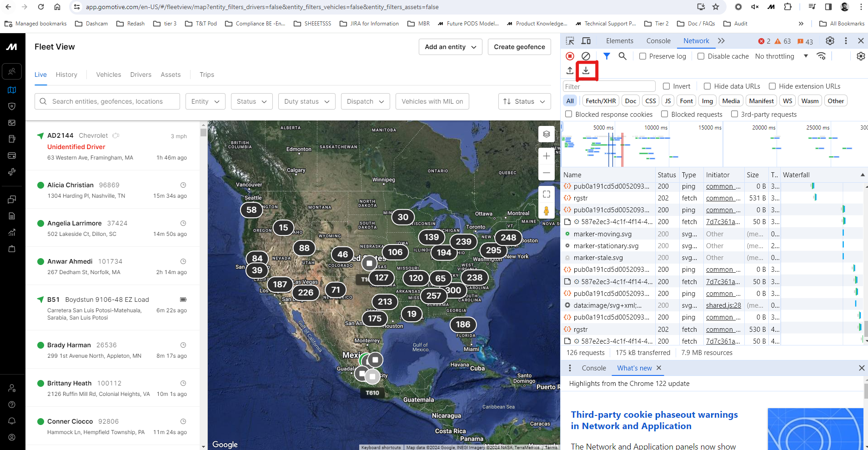Zoom in on the map

click(x=547, y=156)
